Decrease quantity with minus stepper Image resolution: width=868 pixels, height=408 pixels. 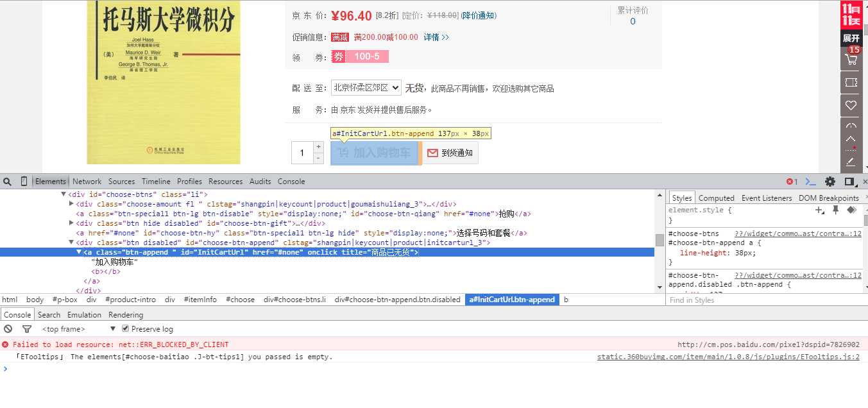(x=318, y=158)
